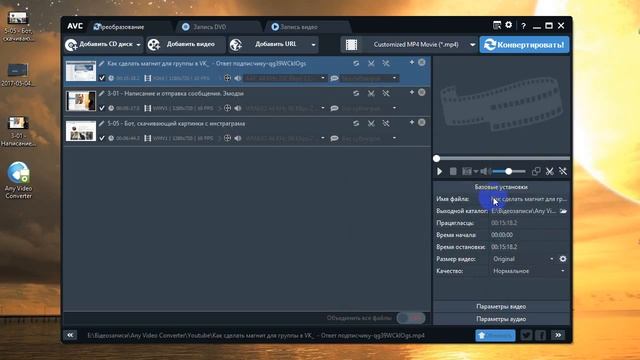Expand the Customized MP4 Movie profile dropdown
640x360 pixels.
pyautogui.click(x=472, y=44)
